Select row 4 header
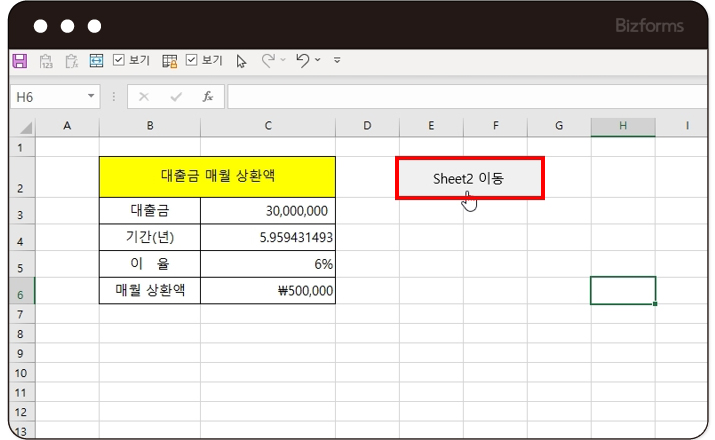The width and height of the screenshot is (715, 440). 22,237
